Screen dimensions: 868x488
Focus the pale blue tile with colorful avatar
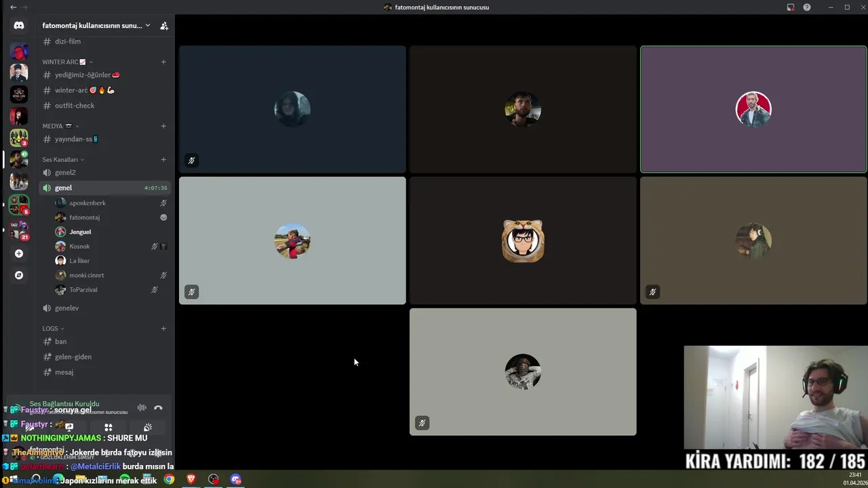click(x=292, y=241)
